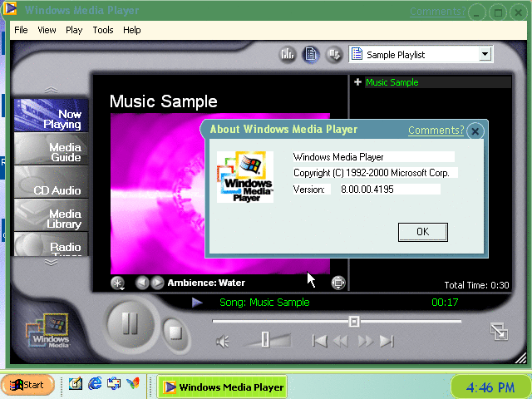Click Comments? link in main title bar

pyautogui.click(x=438, y=11)
